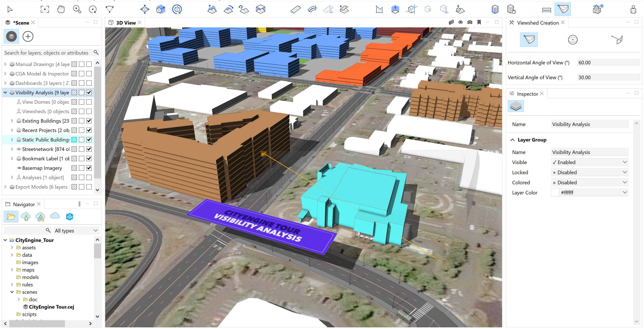Collapse the Visibility Analysis layer group
Screen dimensions: 644x329
pyautogui.click(x=5, y=92)
